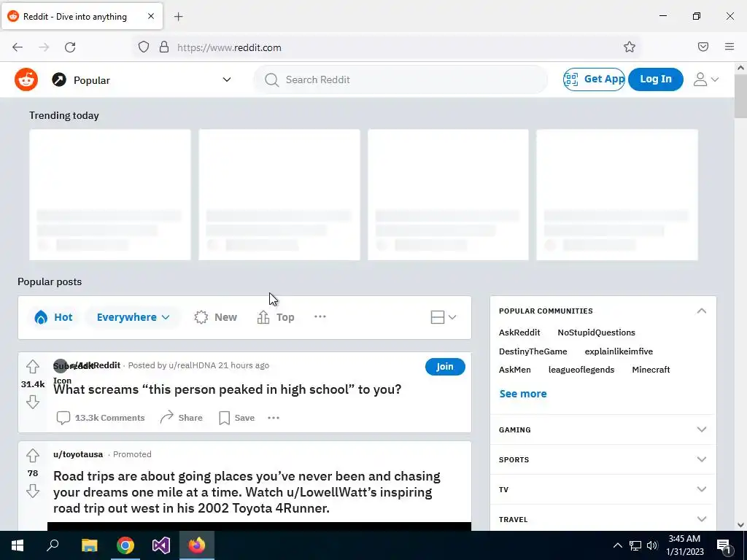Image resolution: width=747 pixels, height=560 pixels.
Task: Click the Popular feed arrow icon
Action: [x=59, y=79]
